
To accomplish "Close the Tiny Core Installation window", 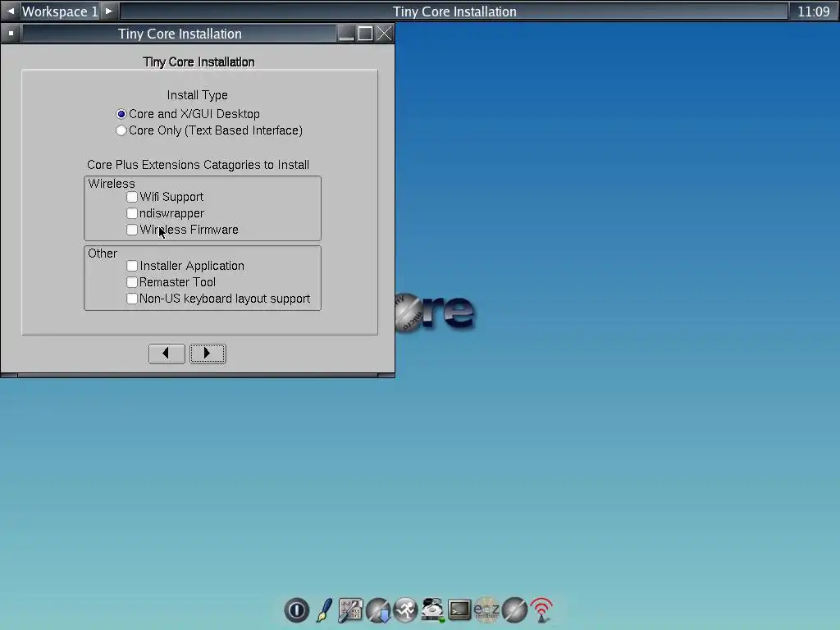I will (384, 34).
